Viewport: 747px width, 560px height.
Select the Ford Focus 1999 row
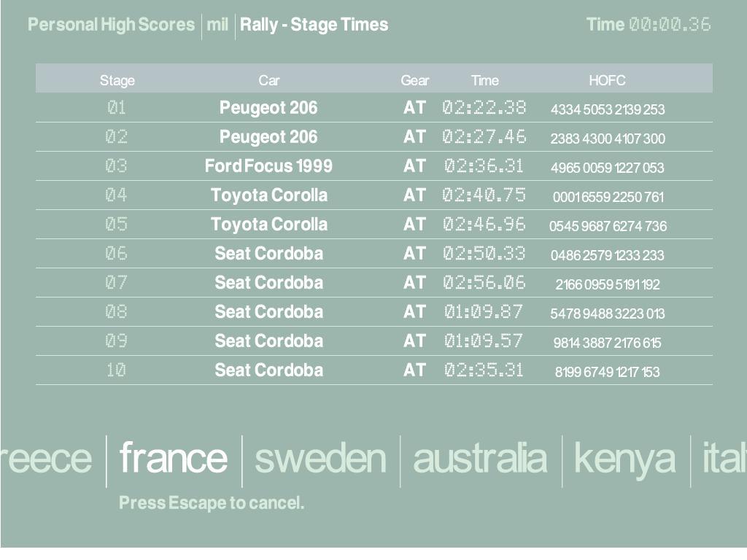[268, 166]
